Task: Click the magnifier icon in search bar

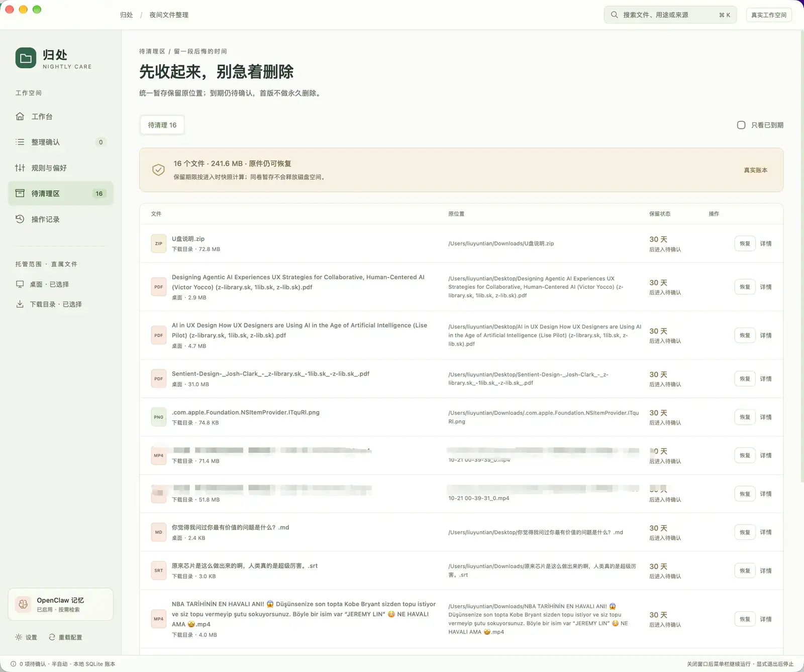Action: click(x=614, y=15)
